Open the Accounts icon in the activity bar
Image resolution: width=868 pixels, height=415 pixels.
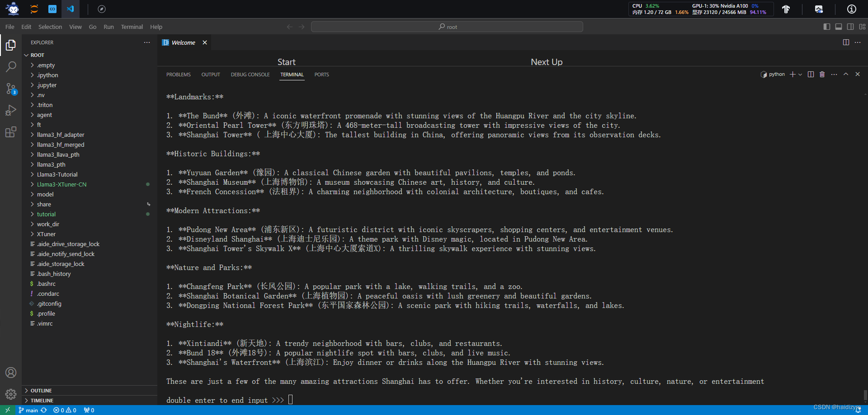[x=11, y=373]
